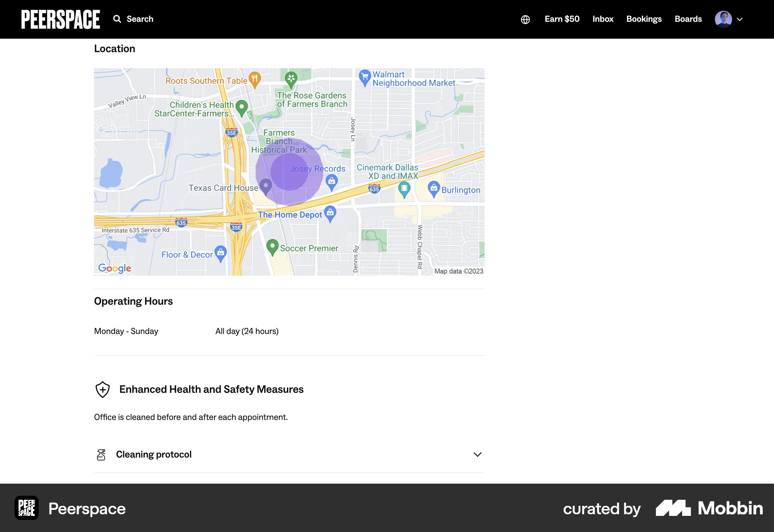Viewport: 774px width, 532px height.
Task: Open the profile avatar dropdown
Action: tap(724, 19)
